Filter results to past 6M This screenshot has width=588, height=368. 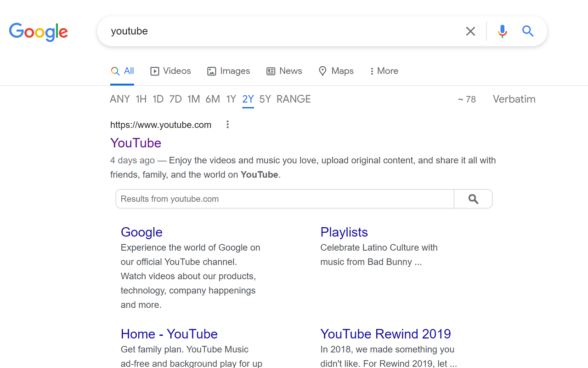pyautogui.click(x=213, y=99)
